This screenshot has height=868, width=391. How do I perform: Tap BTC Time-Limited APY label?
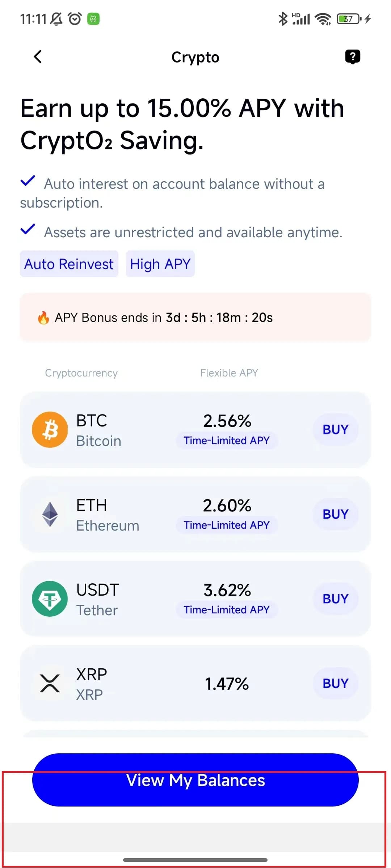click(x=227, y=441)
